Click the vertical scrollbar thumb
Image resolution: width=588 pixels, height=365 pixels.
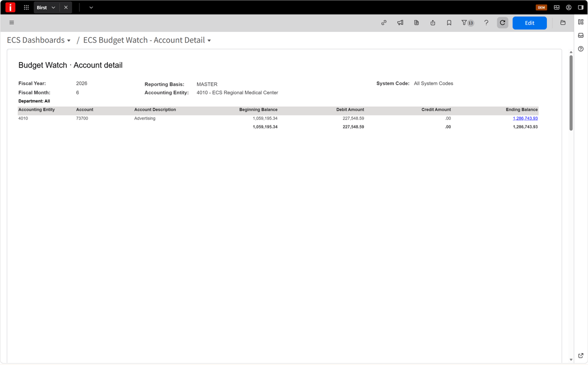tap(571, 93)
